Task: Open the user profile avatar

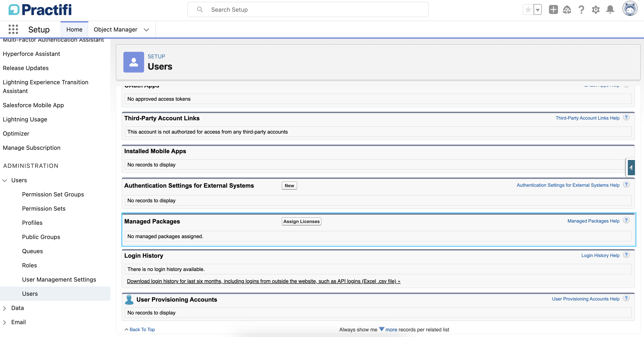Action: click(x=630, y=9)
